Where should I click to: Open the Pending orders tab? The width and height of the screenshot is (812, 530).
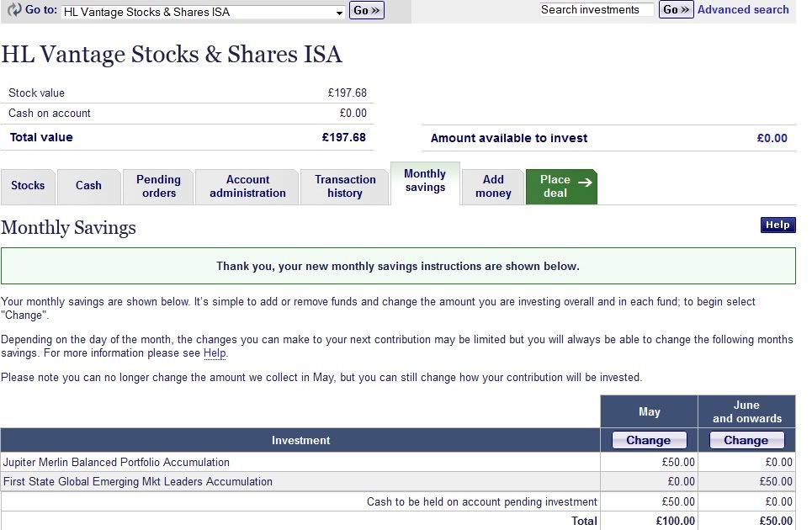coord(158,186)
